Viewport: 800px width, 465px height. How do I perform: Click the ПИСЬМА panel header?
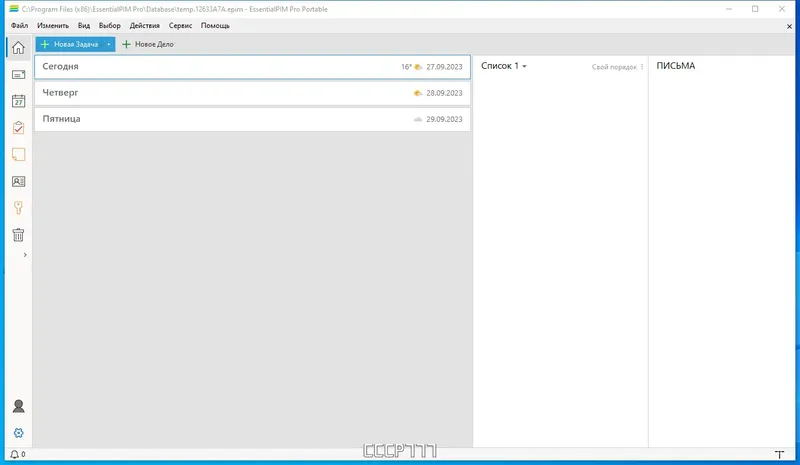tap(676, 66)
